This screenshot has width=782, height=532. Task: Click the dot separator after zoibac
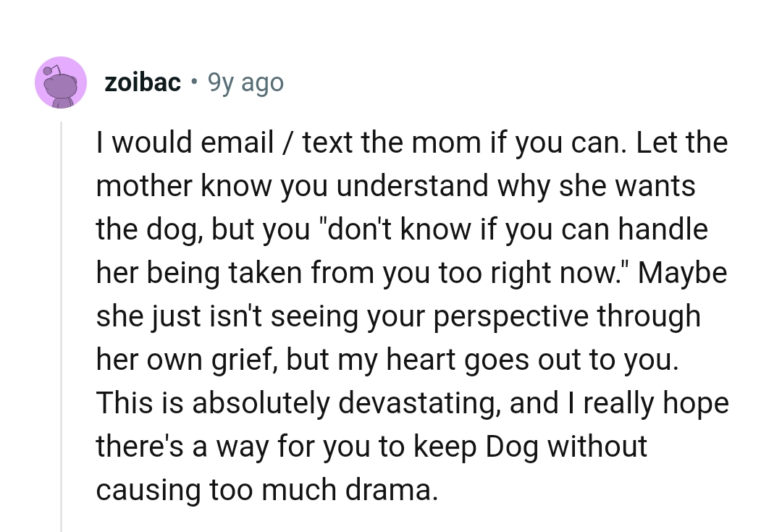click(193, 83)
